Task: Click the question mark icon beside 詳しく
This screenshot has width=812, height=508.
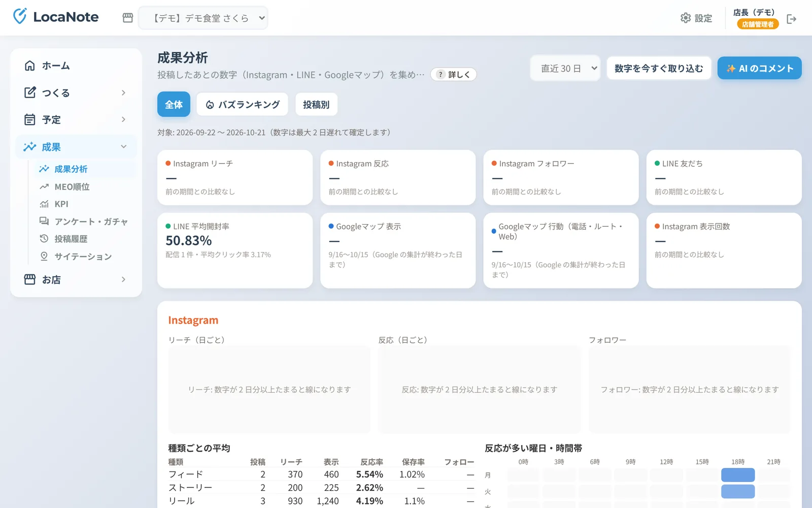Action: click(x=441, y=75)
